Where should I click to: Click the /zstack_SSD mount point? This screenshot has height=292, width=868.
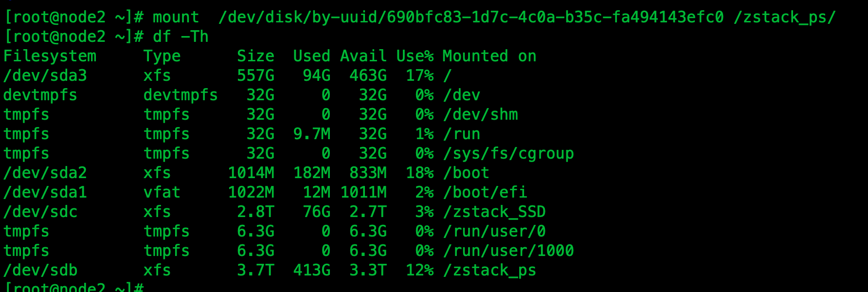494,212
